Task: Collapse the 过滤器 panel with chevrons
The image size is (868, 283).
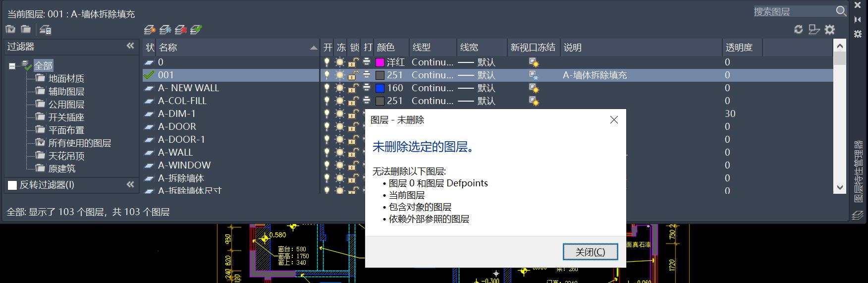Action: tap(130, 46)
